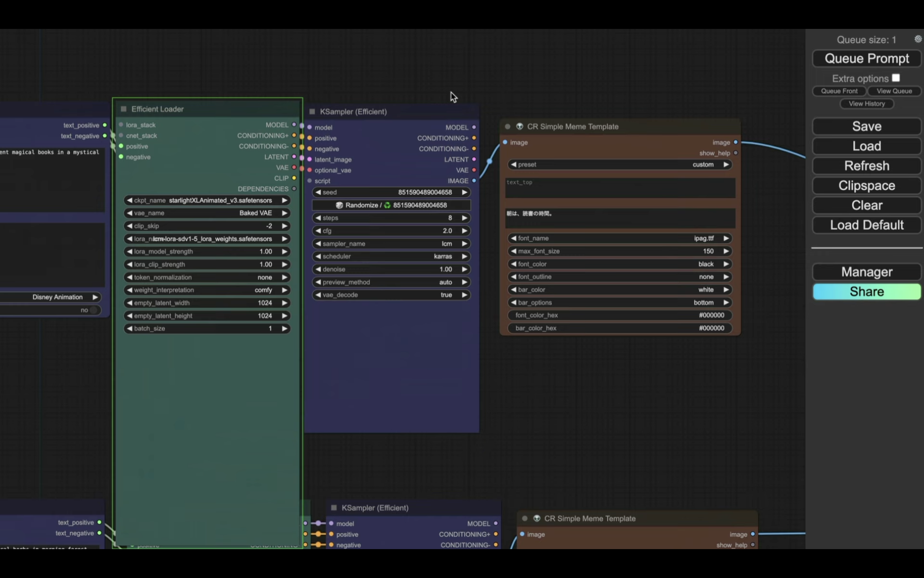Increase seed value with its right arrow
924x578 pixels.
[x=464, y=192]
